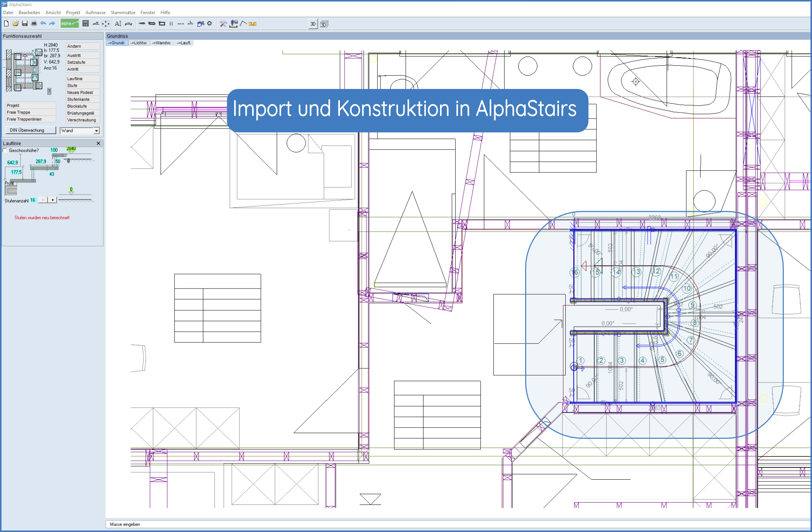Switch to the ->Grundr. tab
The width and height of the screenshot is (812, 532).
(117, 43)
